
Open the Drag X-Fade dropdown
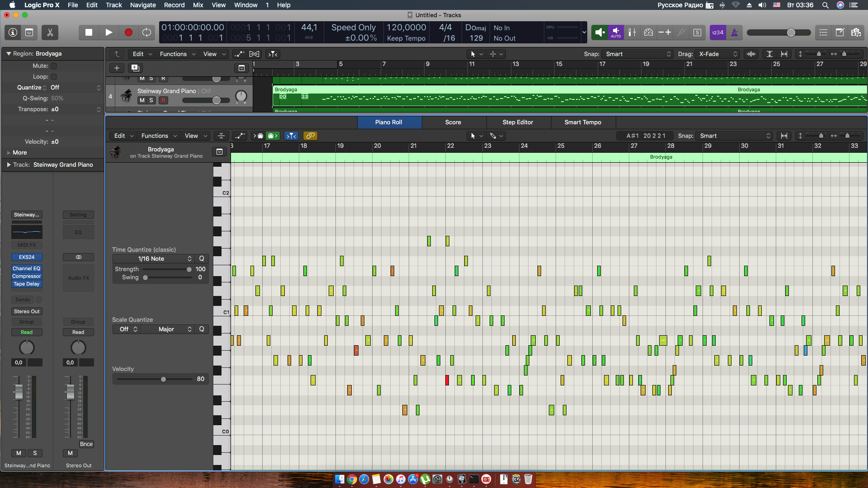coord(717,54)
